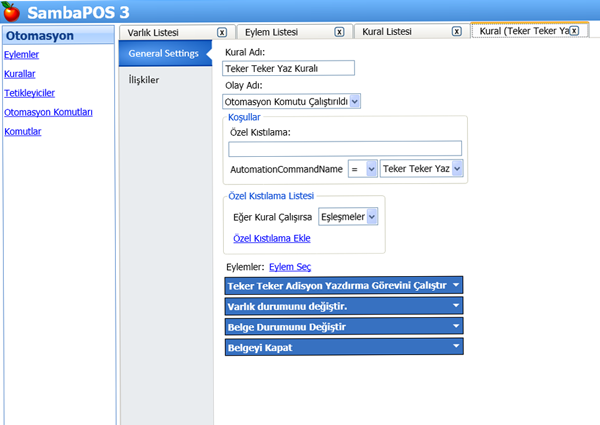Open the Eşleşmeler dropdown
This screenshot has height=425, width=600.
[348, 215]
